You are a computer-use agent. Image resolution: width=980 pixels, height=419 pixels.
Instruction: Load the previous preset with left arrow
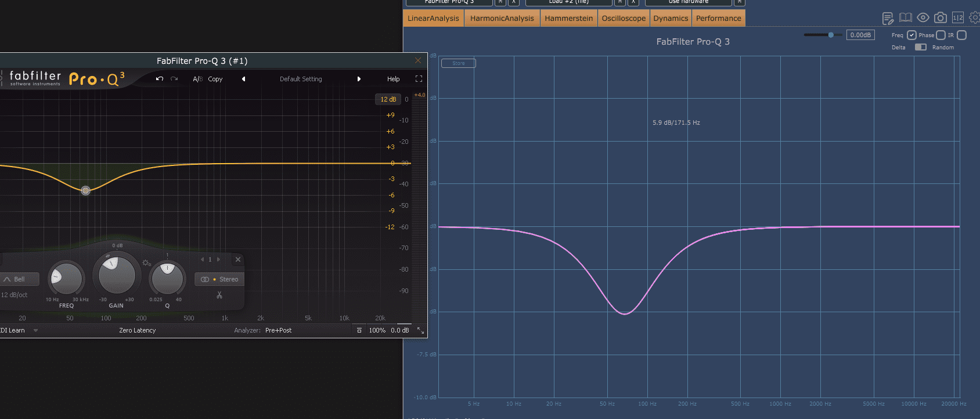[243, 79]
